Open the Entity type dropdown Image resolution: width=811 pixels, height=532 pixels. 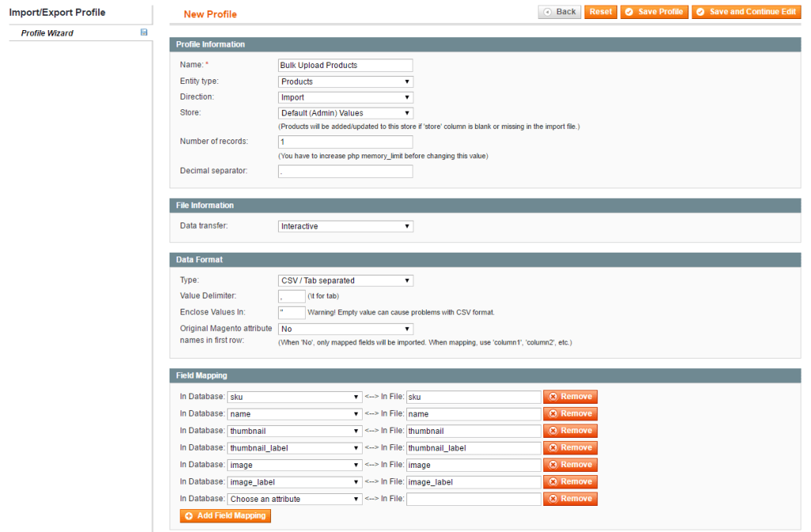345,81
